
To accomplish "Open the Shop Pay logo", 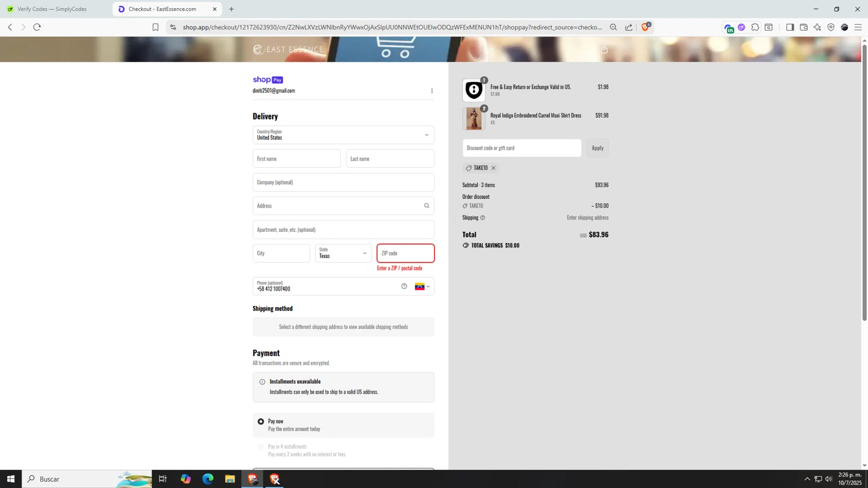I will [x=268, y=80].
